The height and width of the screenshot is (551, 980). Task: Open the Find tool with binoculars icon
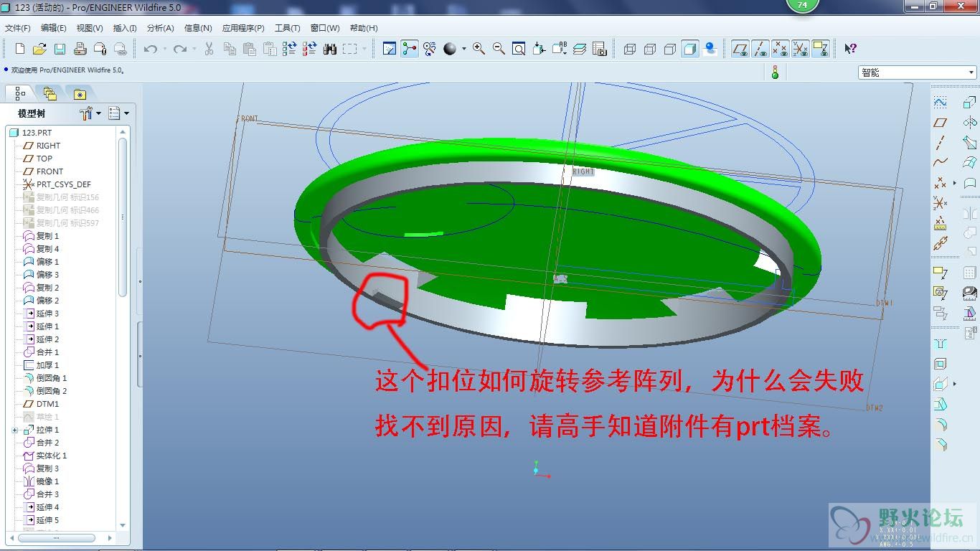tap(330, 49)
